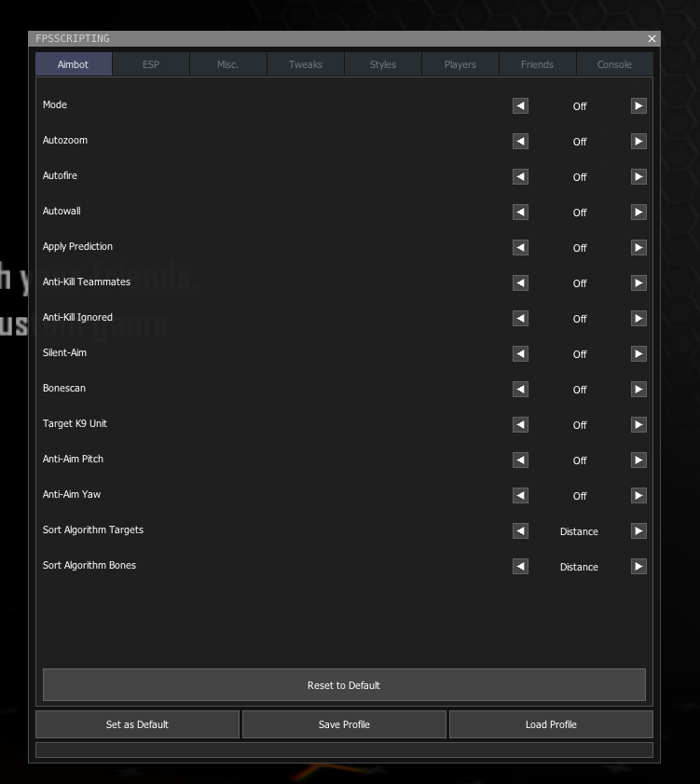Click left arrow for Anti-Kill Teammates

(520, 283)
